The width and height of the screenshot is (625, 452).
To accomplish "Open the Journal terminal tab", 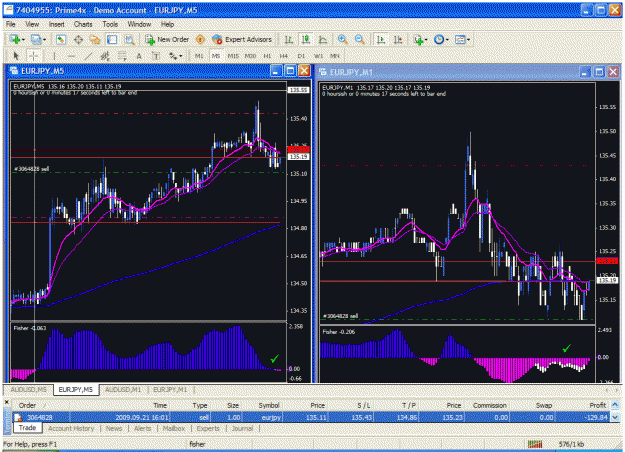I will (242, 428).
